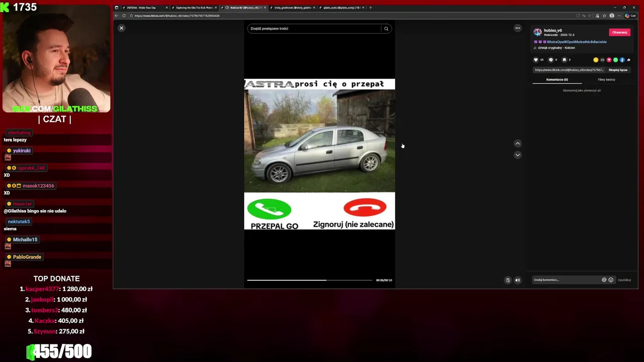Insert a mention with the @ icon
Image resolution: width=644 pixels, height=362 pixels.
click(x=604, y=280)
